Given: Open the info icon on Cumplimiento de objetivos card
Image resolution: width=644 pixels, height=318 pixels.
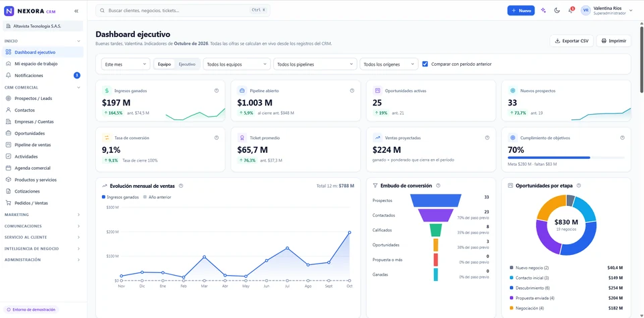Looking at the screenshot, I should [623, 138].
